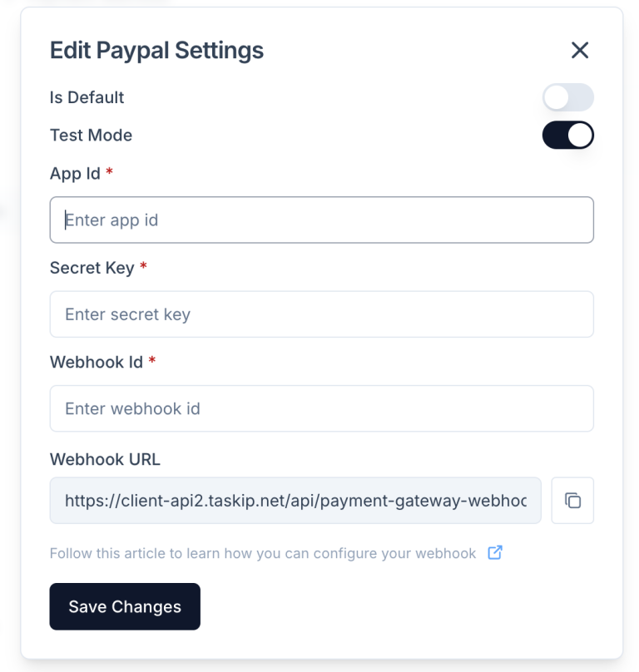
Task: Click into the App Id input field
Action: pyautogui.click(x=321, y=220)
